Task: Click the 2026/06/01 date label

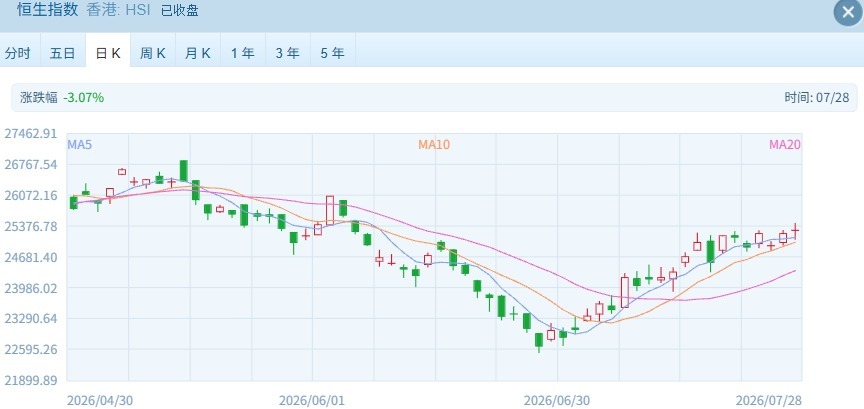Action: pos(312,400)
